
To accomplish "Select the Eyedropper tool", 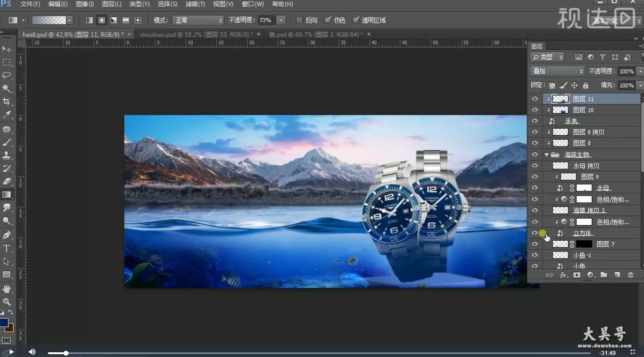I will (7, 115).
